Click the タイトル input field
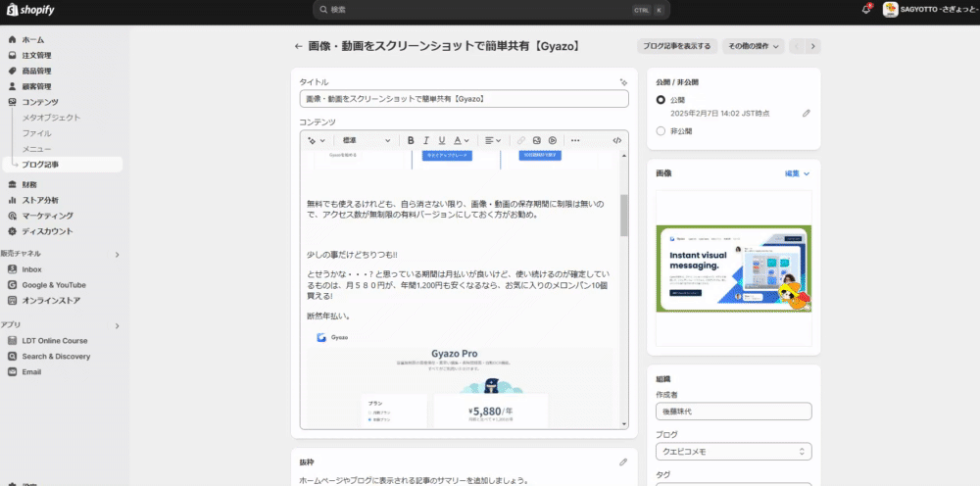The width and height of the screenshot is (980, 486). coord(464,99)
